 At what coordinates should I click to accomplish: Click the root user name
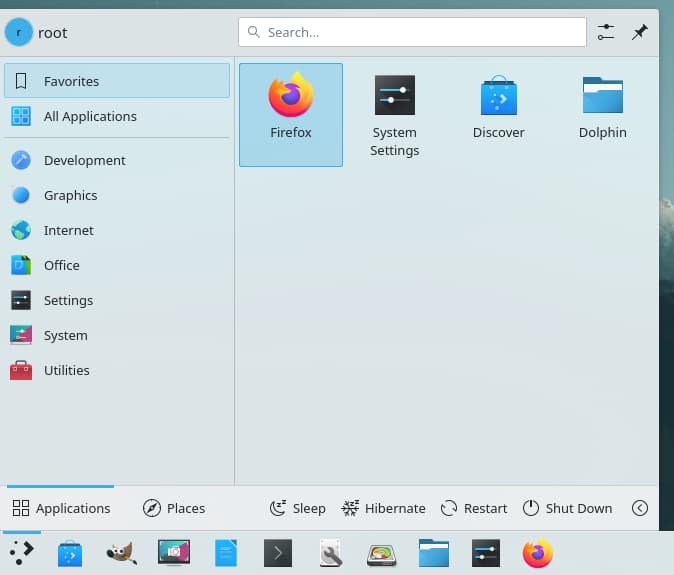coord(52,33)
